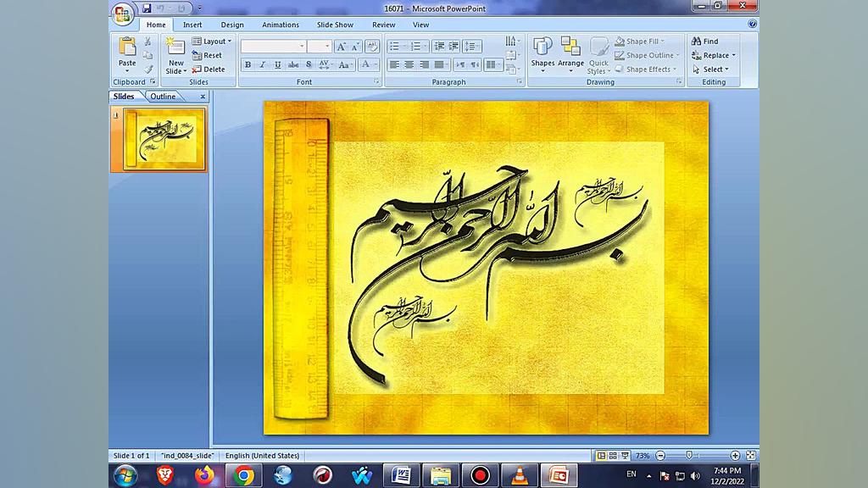The height and width of the screenshot is (488, 868).
Task: Close the Slides/Outline pane
Action: pos(203,97)
